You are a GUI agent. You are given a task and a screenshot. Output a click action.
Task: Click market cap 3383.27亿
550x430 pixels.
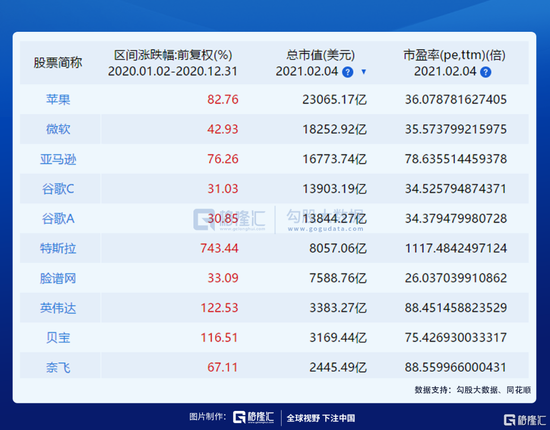click(x=338, y=308)
